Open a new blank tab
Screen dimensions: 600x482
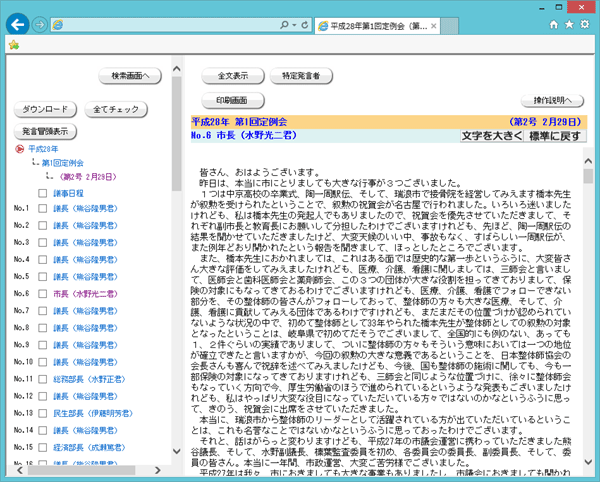click(x=449, y=26)
